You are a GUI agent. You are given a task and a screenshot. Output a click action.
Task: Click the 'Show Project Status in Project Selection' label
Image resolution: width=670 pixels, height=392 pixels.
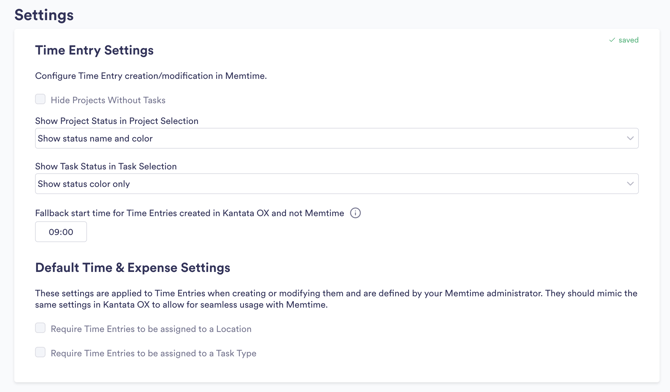coord(117,121)
